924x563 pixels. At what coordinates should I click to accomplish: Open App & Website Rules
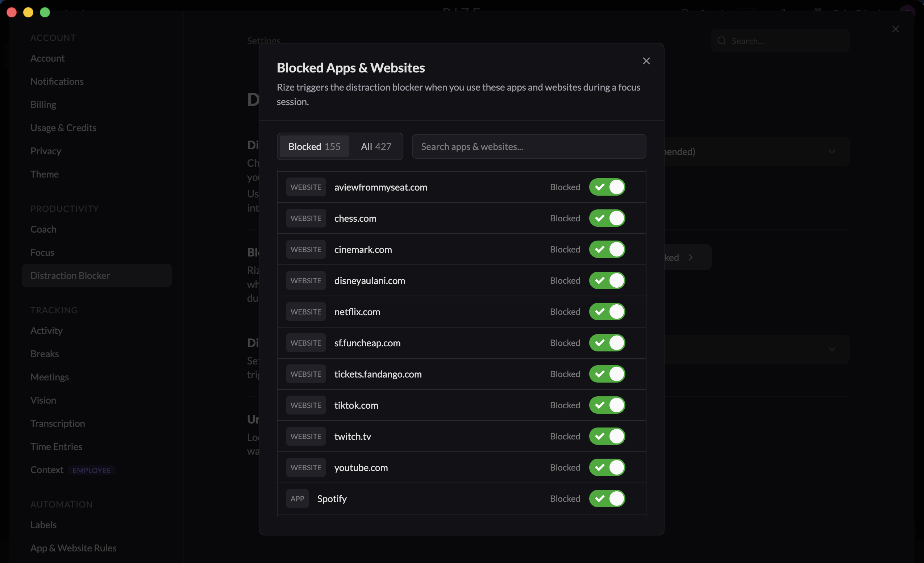click(x=74, y=548)
